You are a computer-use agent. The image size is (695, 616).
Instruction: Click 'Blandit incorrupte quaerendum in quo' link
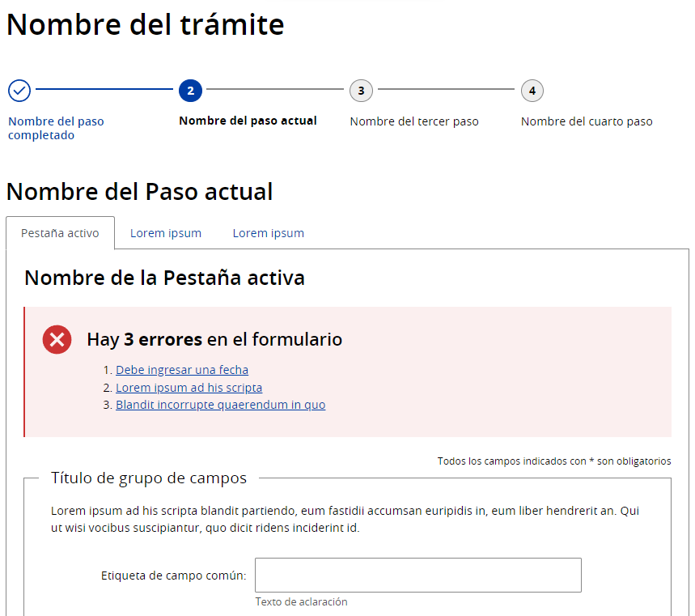[x=220, y=405]
